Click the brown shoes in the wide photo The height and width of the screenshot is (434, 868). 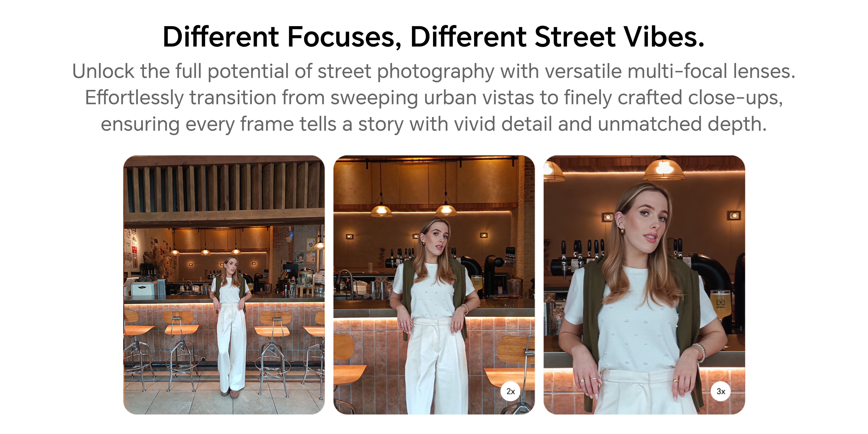pyautogui.click(x=230, y=393)
